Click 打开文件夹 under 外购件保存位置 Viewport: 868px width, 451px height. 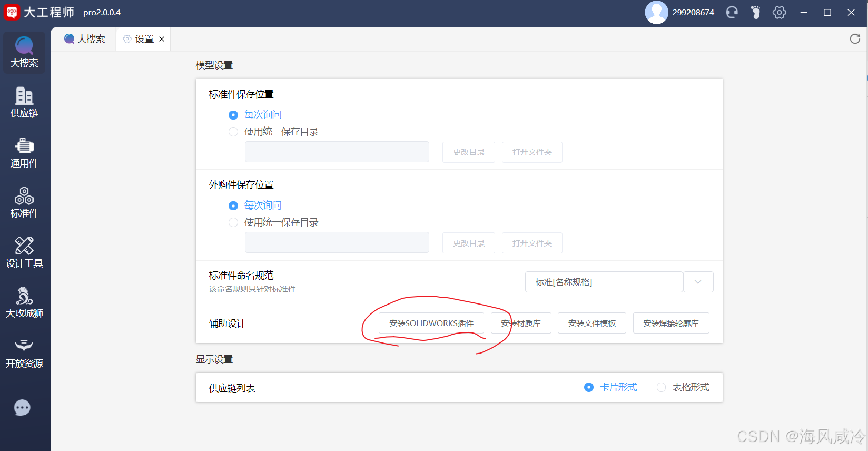(x=532, y=243)
